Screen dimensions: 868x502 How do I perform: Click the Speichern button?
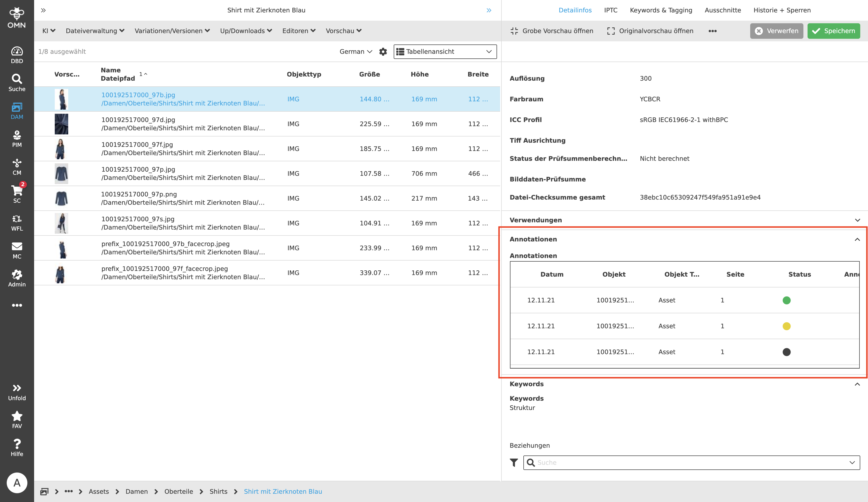point(833,31)
